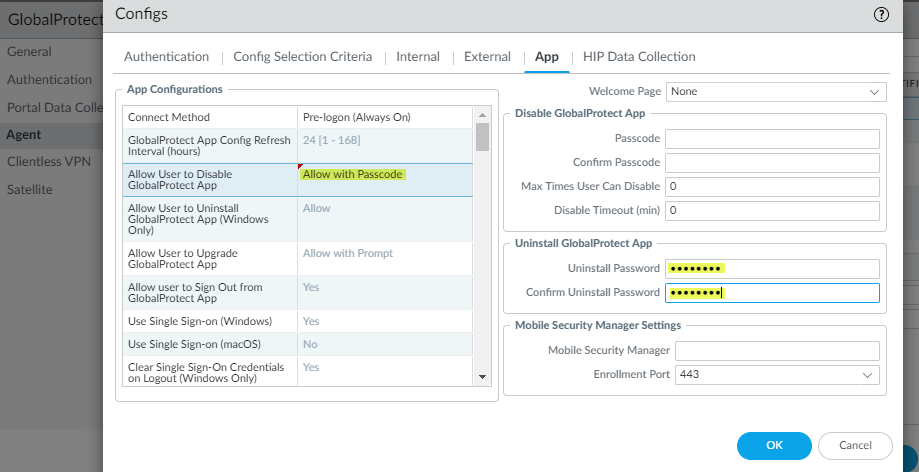
Task: Click the help question mark icon
Action: tap(881, 14)
